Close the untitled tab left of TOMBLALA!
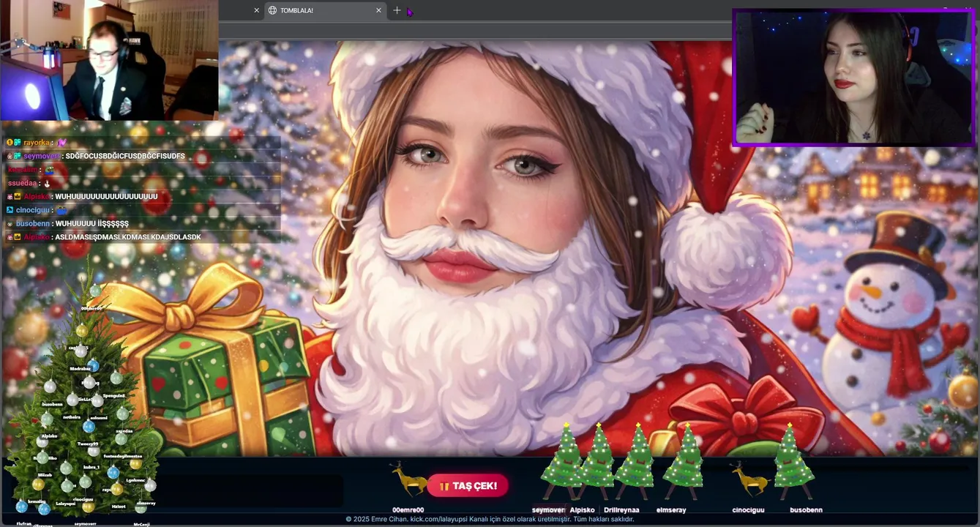Screen dimensions: 980x527 [256, 10]
